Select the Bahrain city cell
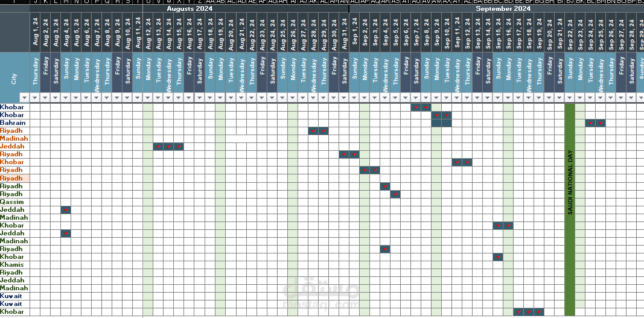644x318 pixels. click(x=14, y=123)
